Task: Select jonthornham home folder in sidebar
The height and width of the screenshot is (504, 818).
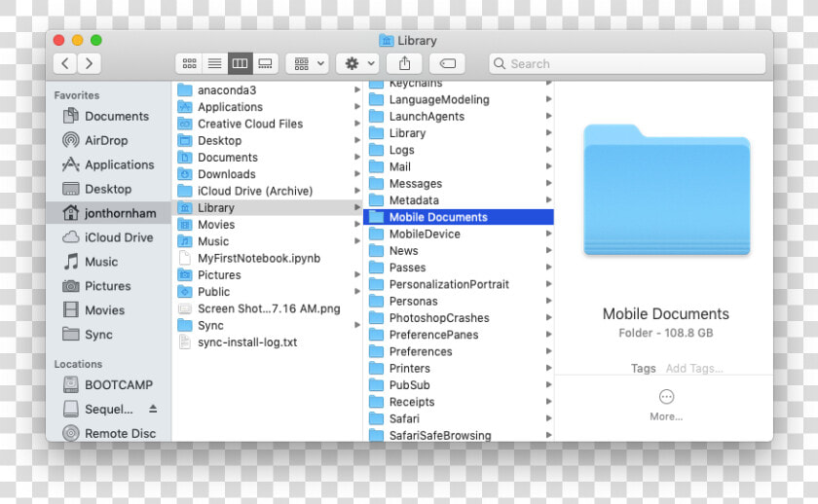Action: coord(108,213)
